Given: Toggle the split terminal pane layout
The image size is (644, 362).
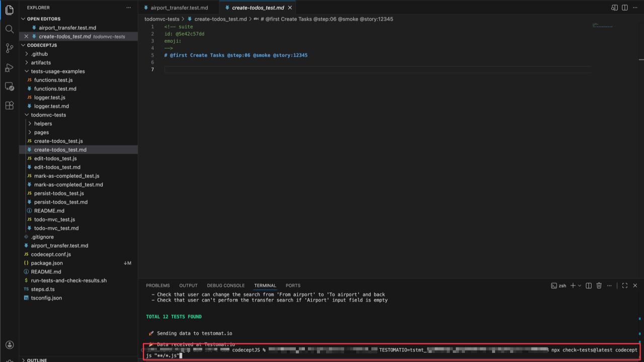Looking at the screenshot, I should click(x=588, y=285).
